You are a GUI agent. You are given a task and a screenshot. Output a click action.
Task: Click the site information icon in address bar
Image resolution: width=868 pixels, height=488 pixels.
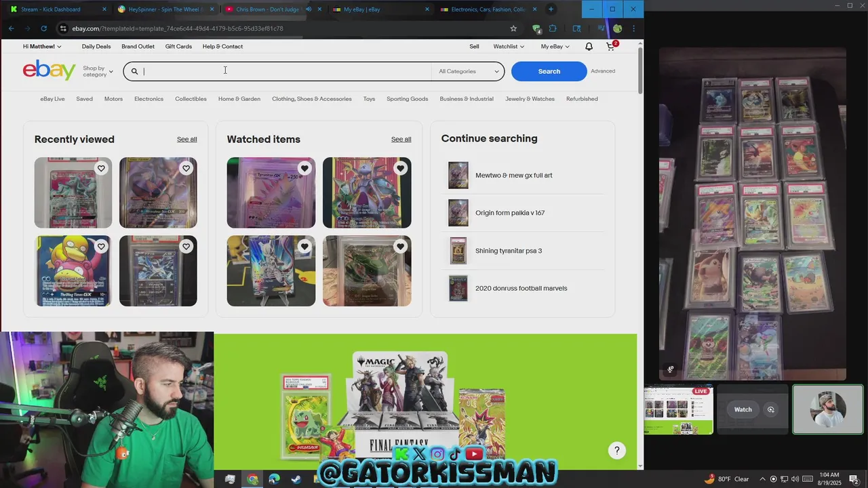click(x=62, y=28)
